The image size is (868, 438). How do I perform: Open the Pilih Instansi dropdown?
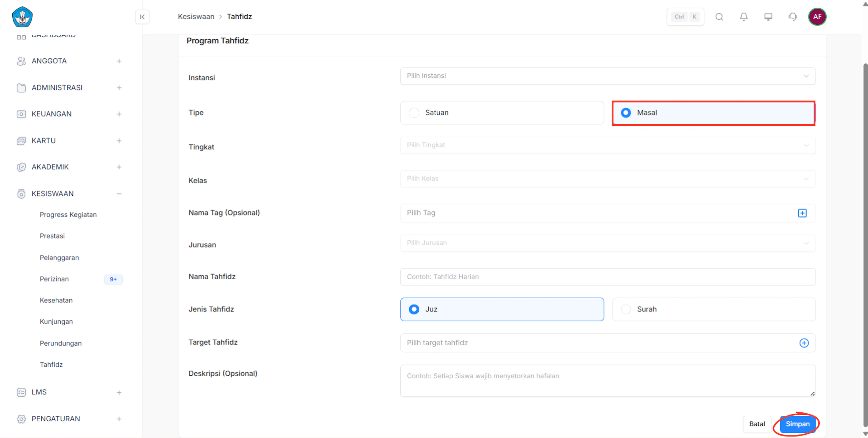tap(608, 76)
